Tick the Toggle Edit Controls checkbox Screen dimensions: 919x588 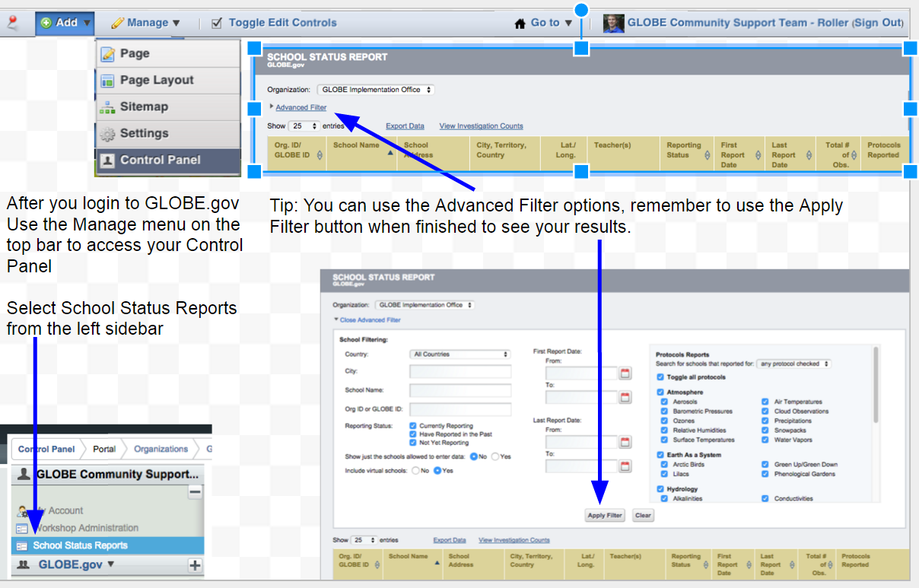(217, 23)
